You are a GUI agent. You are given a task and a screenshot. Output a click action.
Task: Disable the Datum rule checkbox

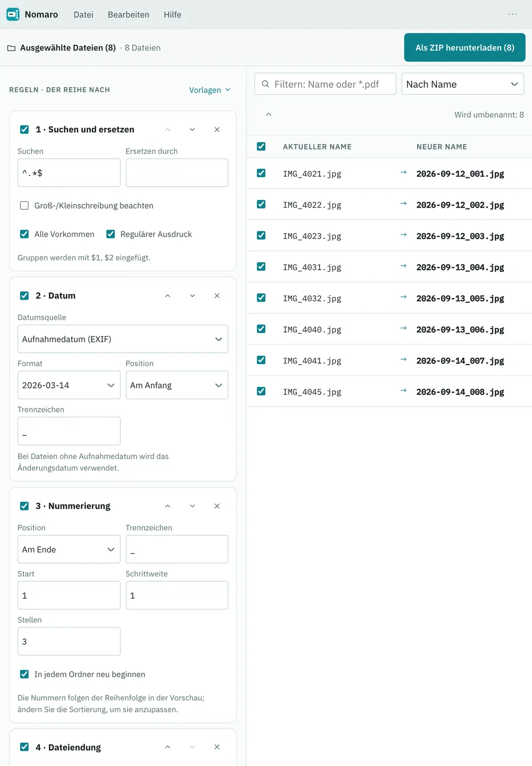[24, 295]
